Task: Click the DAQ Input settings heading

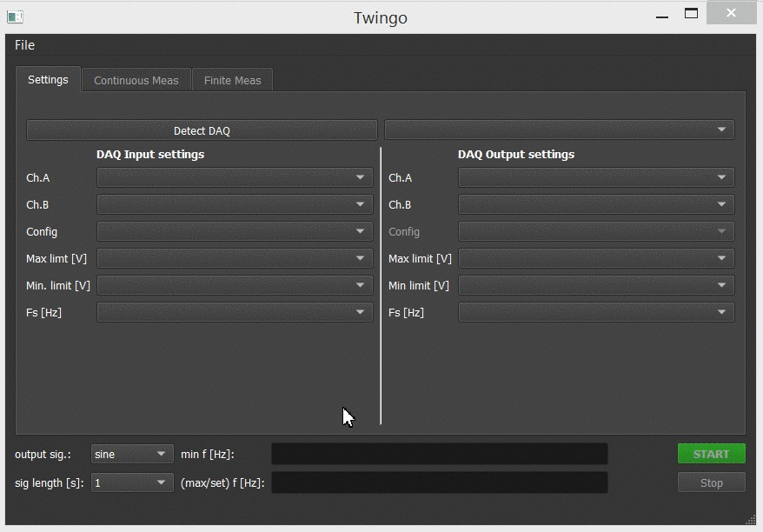Action: (150, 154)
